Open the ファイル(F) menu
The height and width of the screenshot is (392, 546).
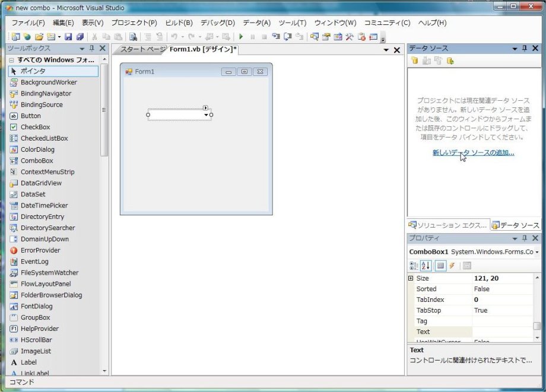click(28, 23)
